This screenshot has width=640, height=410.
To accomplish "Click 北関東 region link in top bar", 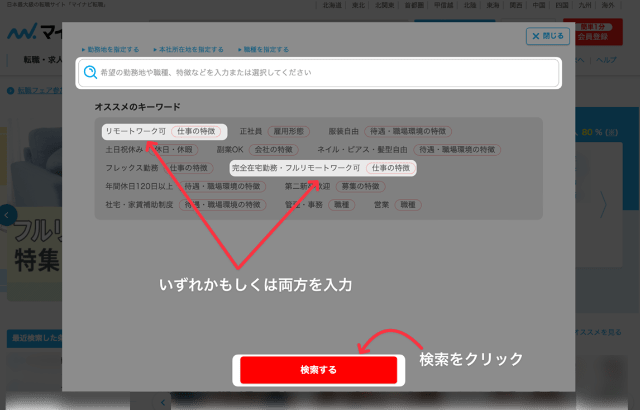I will coord(384,5).
